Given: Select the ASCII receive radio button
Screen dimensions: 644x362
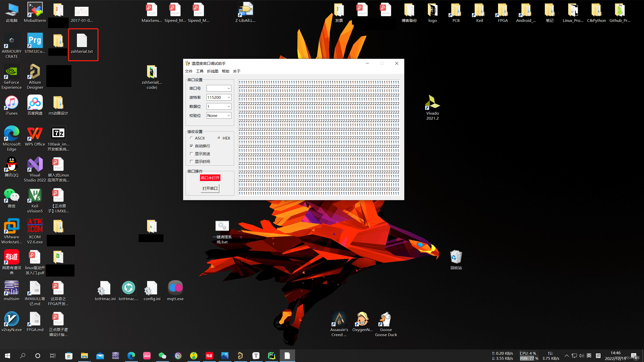Looking at the screenshot, I should coord(192,138).
